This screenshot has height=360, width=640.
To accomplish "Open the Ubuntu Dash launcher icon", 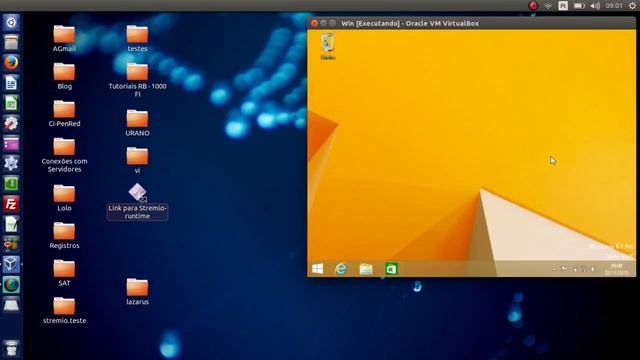I will coord(11,22).
